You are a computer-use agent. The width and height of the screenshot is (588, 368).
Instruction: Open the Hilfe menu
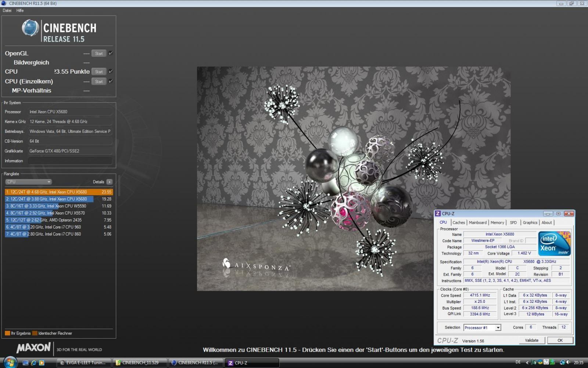point(20,11)
